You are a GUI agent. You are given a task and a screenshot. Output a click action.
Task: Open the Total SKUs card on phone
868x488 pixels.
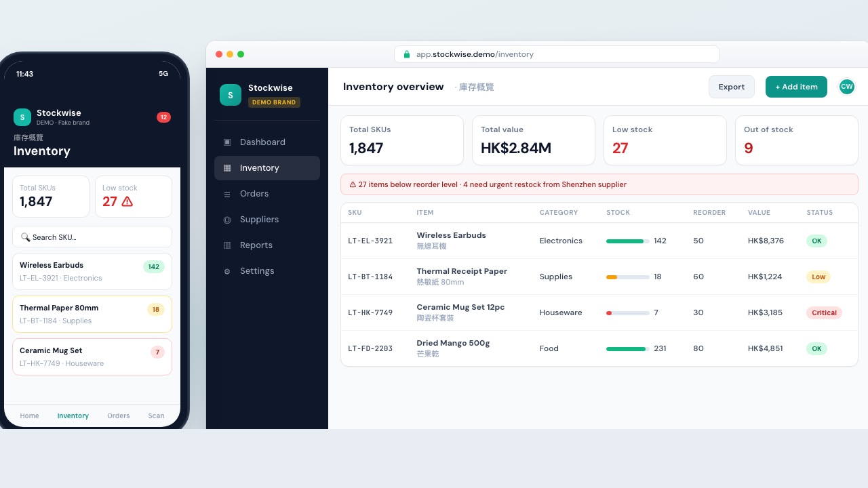[x=51, y=197]
